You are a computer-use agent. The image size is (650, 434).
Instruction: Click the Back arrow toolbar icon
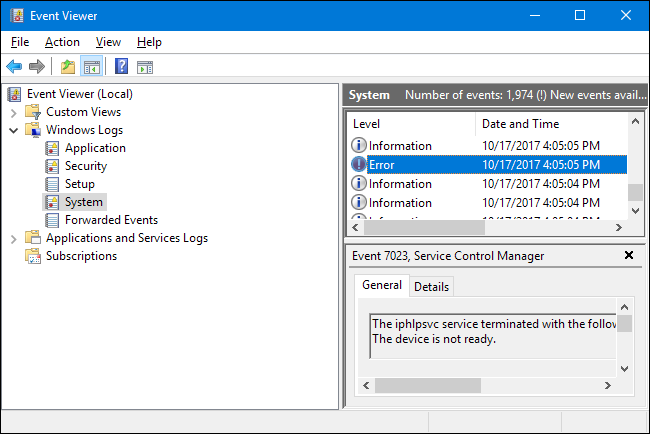point(14,67)
